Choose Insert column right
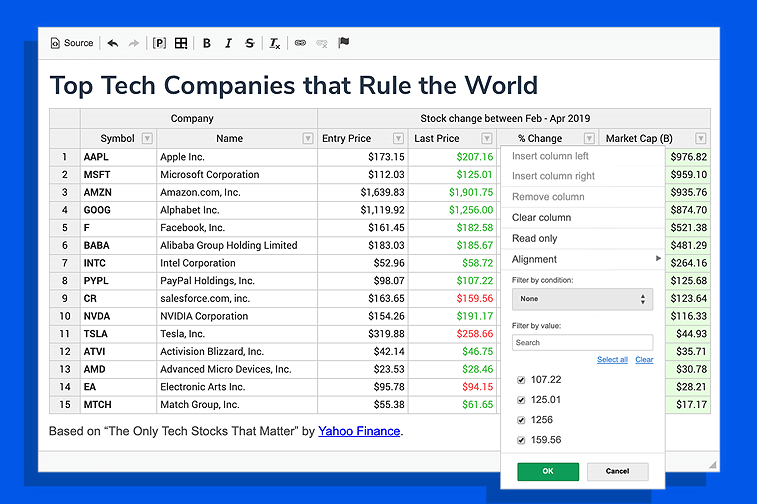This screenshot has width=757, height=504. pyautogui.click(x=583, y=176)
